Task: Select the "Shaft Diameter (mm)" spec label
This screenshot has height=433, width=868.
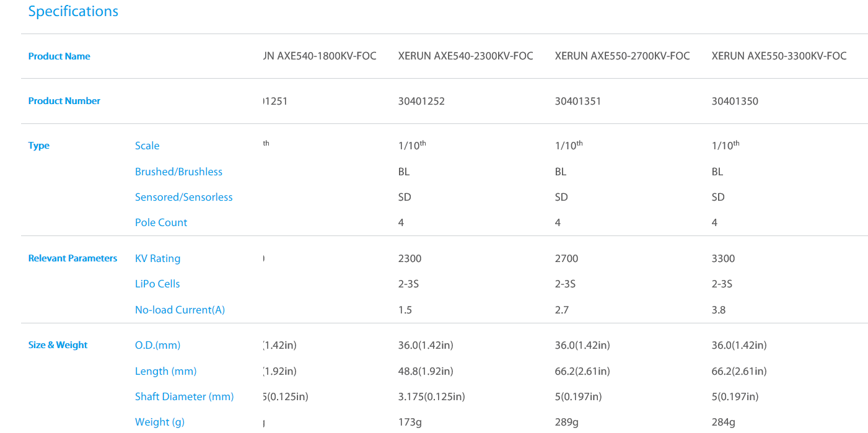Action: [x=185, y=396]
